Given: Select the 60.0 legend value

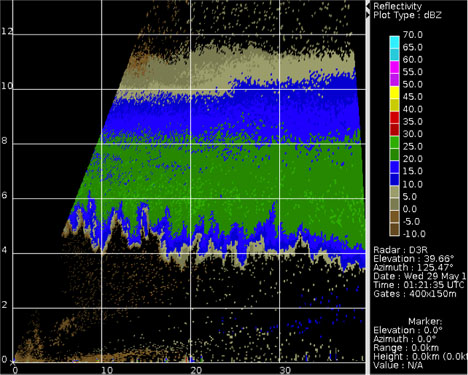Looking at the screenshot, I should click(412, 60).
